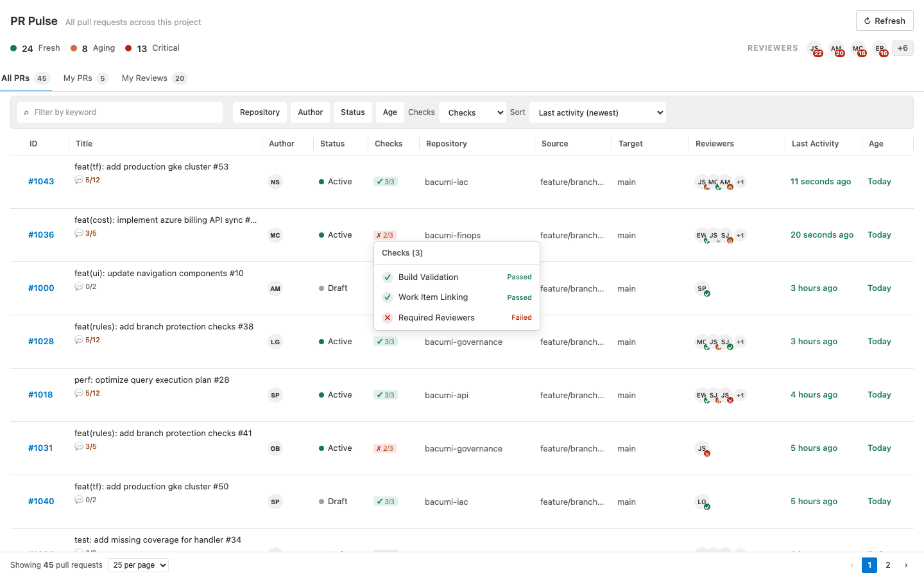Click the 2/3 failed checks badge for #1036
Image resolution: width=924 pixels, height=578 pixels.
[385, 235]
